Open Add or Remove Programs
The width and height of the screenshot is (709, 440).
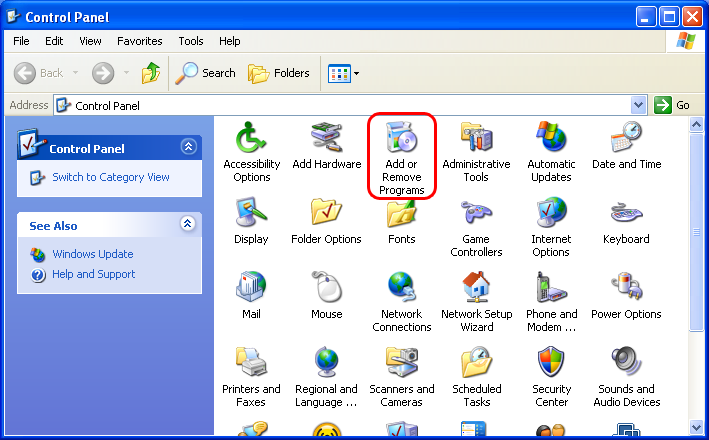pos(402,158)
